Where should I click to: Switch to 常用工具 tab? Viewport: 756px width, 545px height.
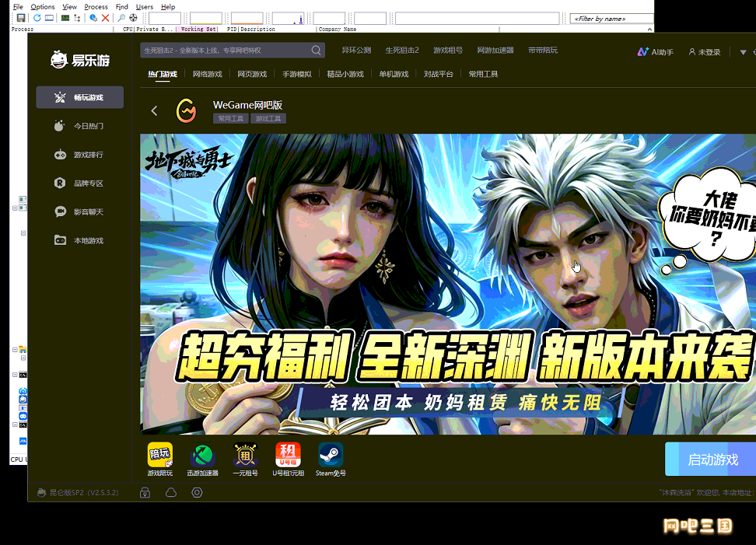[483, 74]
